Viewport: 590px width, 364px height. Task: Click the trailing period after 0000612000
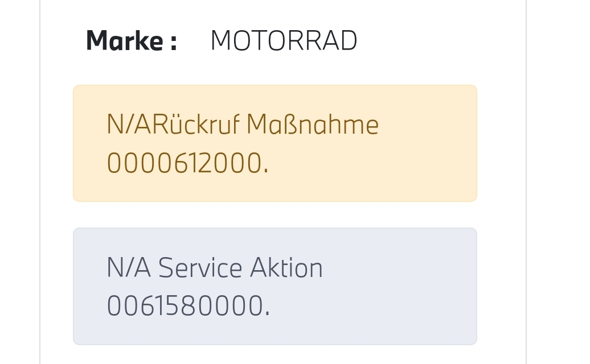[265, 172]
